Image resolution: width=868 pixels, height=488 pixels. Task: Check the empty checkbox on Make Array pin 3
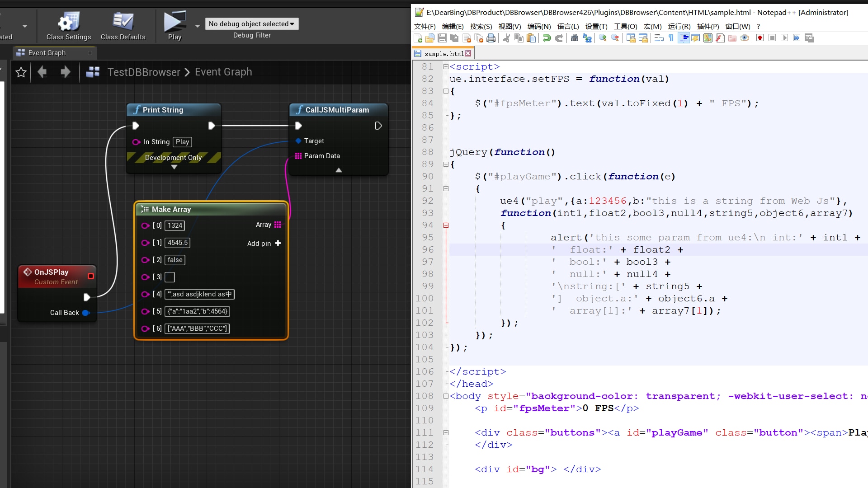pos(170,277)
